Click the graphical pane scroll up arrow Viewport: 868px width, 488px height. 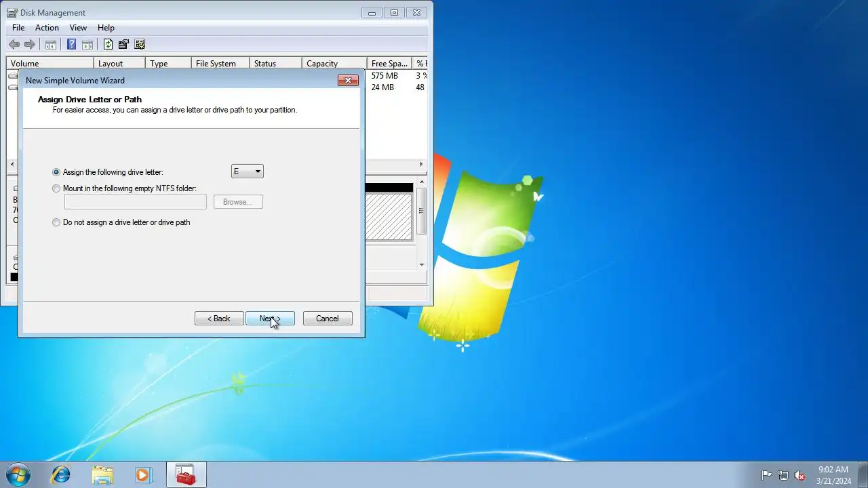pyautogui.click(x=421, y=182)
